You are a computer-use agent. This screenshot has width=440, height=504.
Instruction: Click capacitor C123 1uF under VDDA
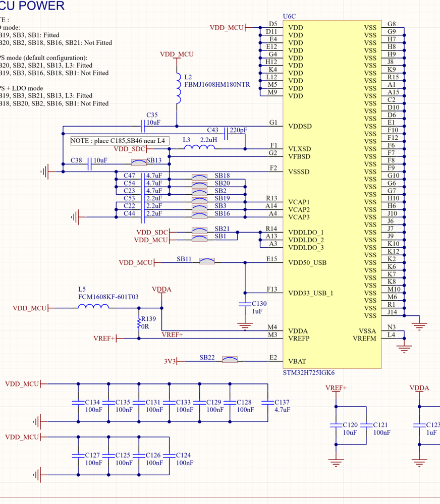point(419,425)
